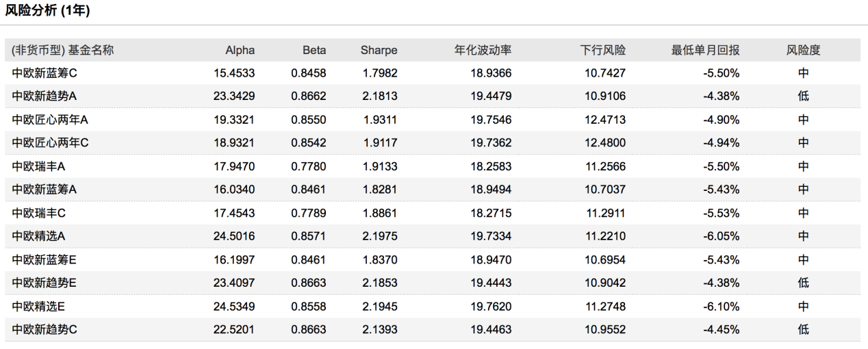Click the 下行风险 column header
Viewport: 868px width, 349px height.
point(603,50)
